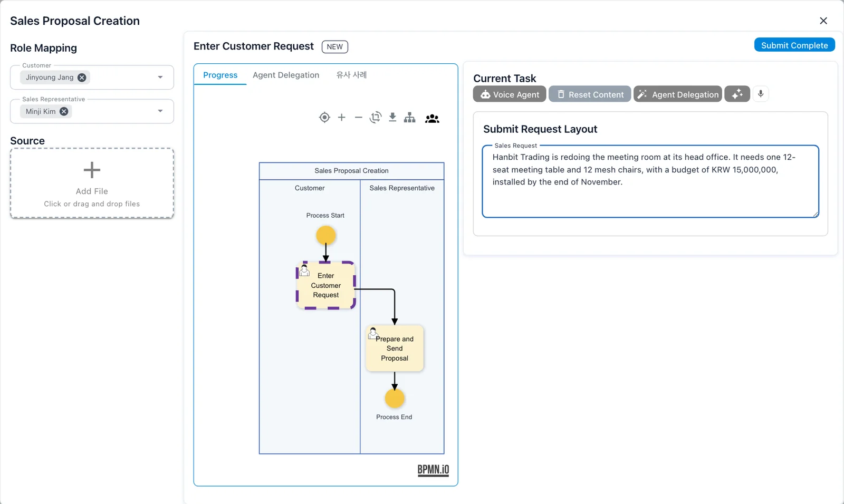
Task: Remove Jinyoung Jang chip from Customer
Action: (x=82, y=77)
